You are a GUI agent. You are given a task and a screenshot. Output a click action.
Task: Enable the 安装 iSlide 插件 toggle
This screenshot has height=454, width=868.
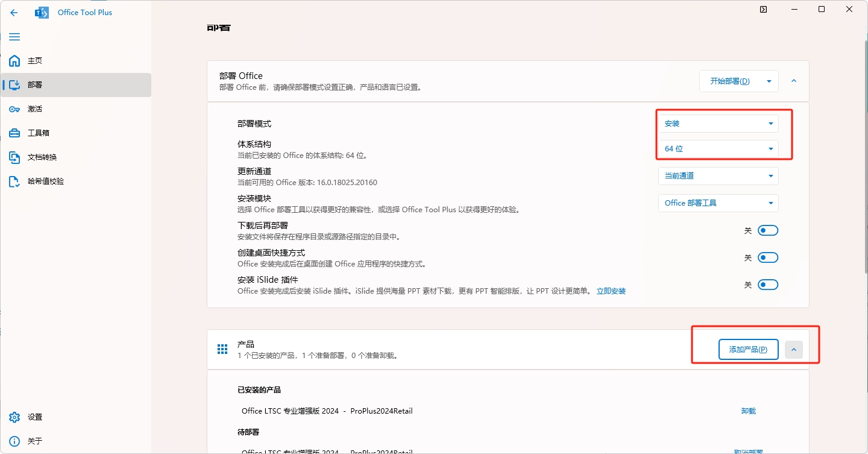(x=769, y=284)
